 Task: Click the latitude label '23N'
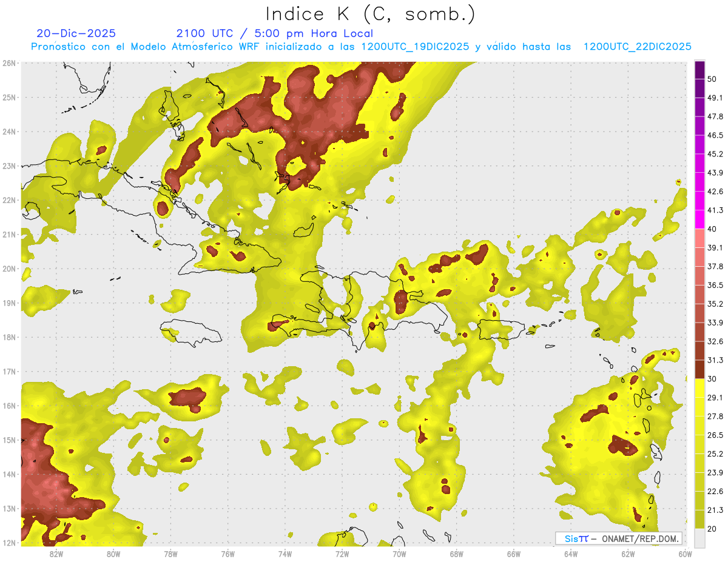(x=9, y=166)
